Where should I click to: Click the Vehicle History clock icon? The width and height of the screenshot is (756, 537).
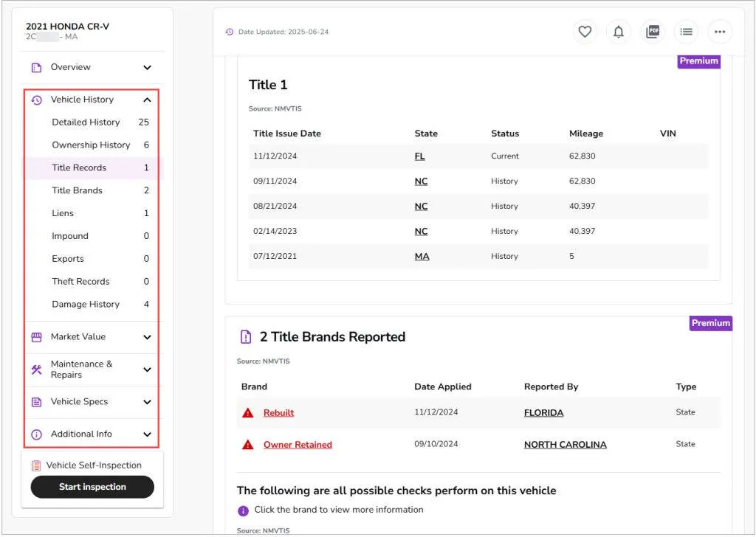[37, 100]
